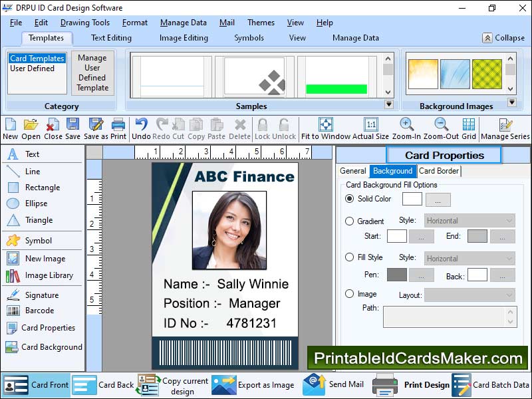Click Export as Image icon
The height and width of the screenshot is (399, 532).
pyautogui.click(x=224, y=384)
